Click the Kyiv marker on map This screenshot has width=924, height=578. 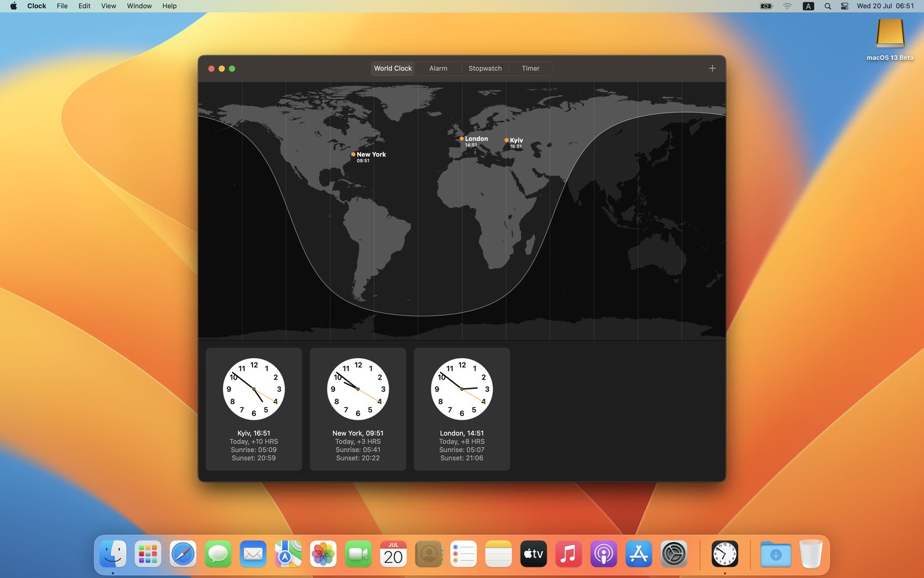point(506,140)
